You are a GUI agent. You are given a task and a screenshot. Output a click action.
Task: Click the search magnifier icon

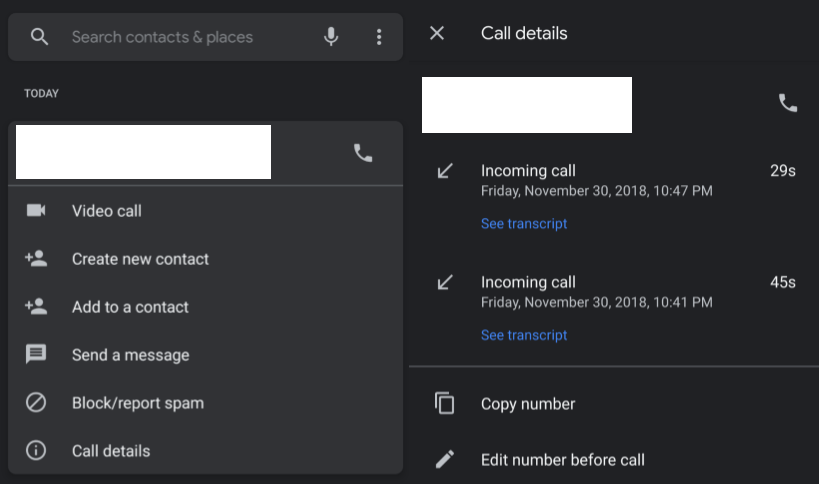39,37
